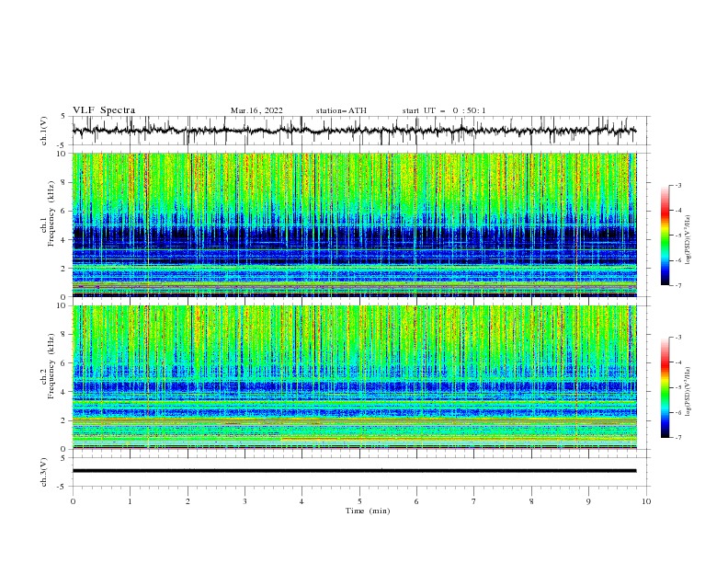Select the date text "Mar.16, 2022"
The image size is (728, 563).
(256, 110)
